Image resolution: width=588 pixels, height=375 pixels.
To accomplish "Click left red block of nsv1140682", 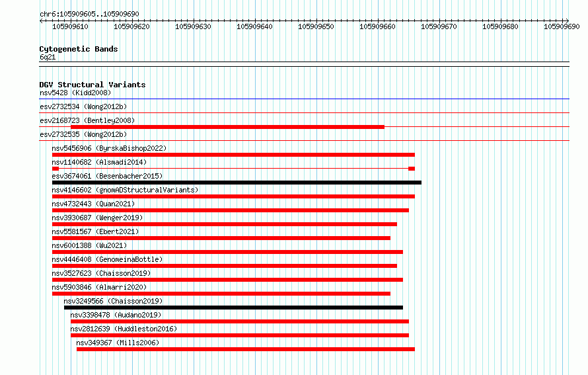I will point(55,169).
